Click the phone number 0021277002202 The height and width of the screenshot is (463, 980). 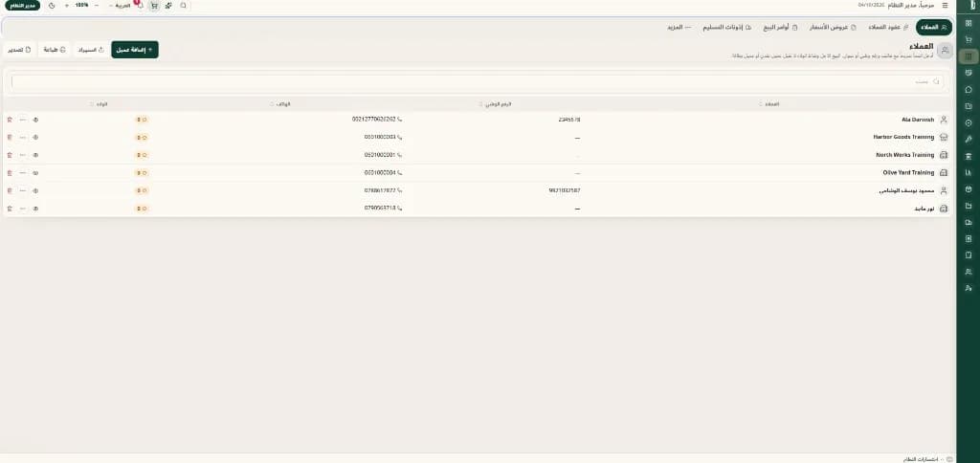coord(374,119)
